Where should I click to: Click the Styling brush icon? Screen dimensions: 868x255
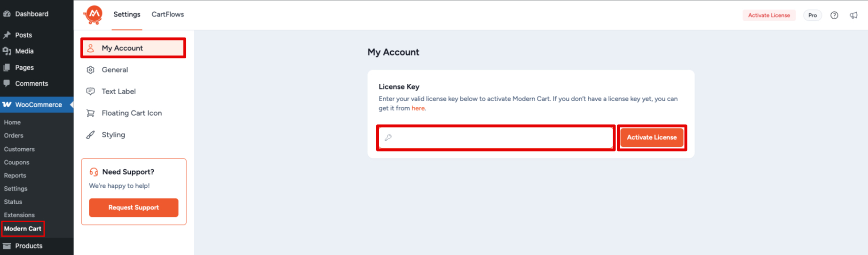coord(90,135)
